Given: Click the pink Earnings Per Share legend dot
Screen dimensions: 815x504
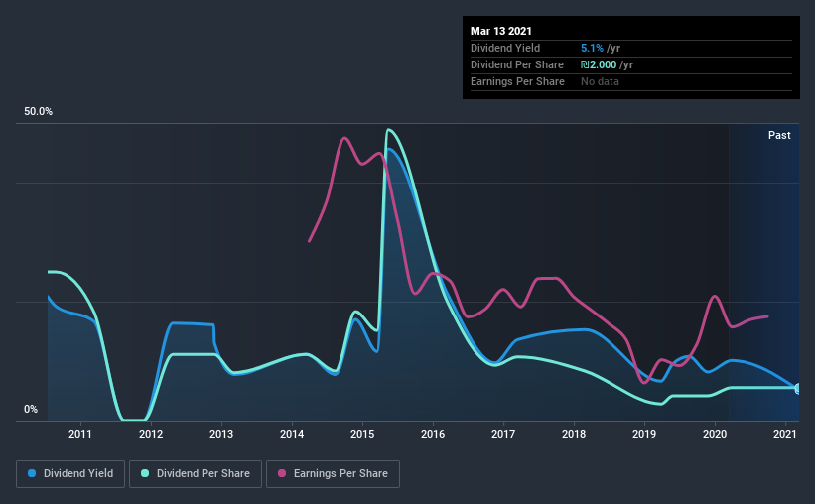Looking at the screenshot, I should pos(282,473).
